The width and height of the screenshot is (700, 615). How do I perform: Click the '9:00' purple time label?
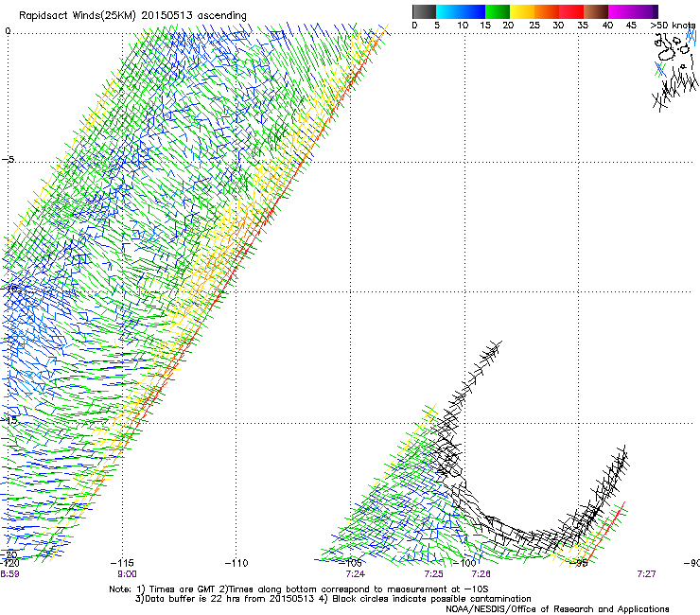(128, 574)
